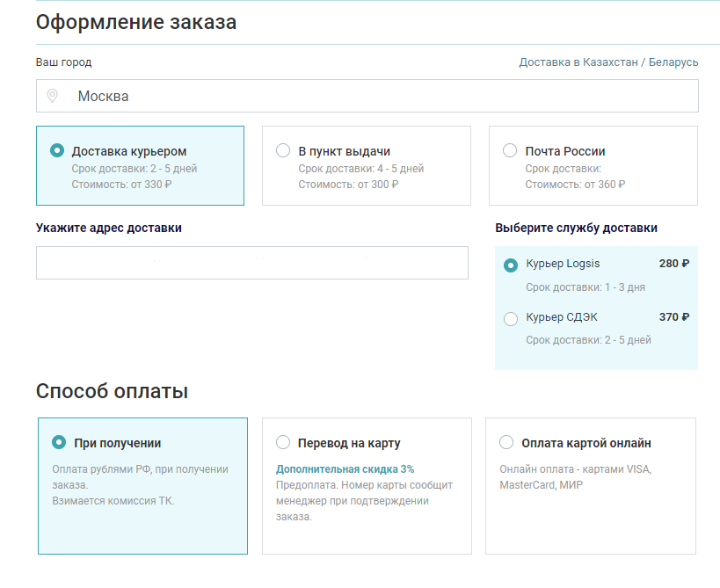This screenshot has width=720, height=588.
Task: Focus the delivery address input field
Action: point(251,263)
